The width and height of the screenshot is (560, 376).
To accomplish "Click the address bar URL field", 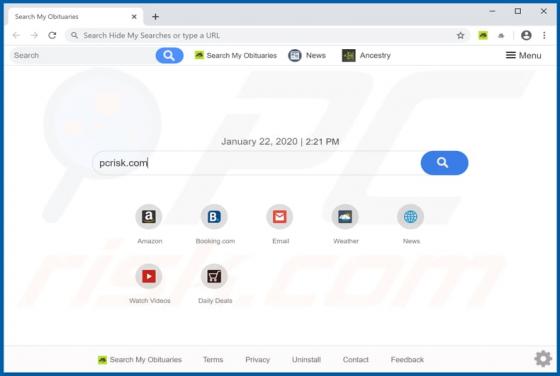I will (x=266, y=35).
